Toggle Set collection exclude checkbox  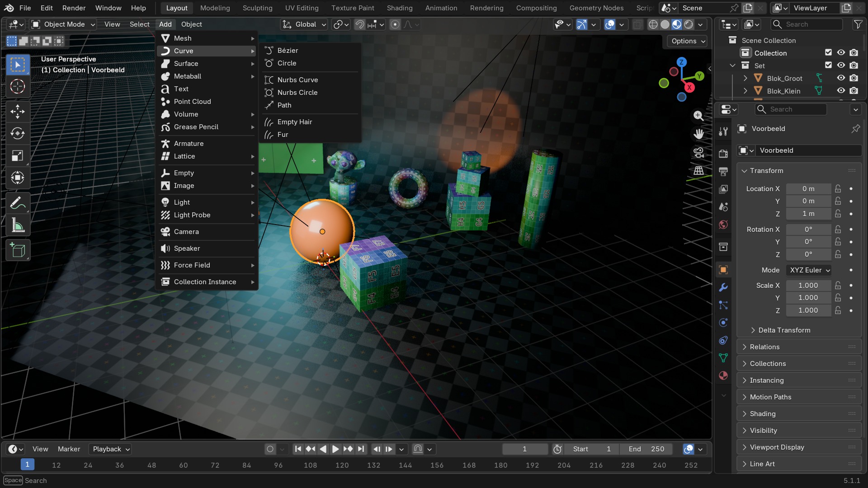[x=828, y=65]
